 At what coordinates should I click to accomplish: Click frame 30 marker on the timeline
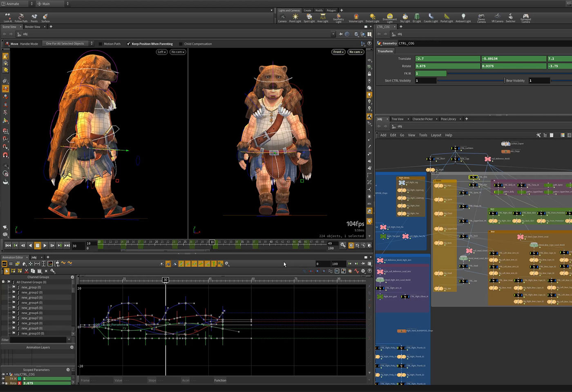pyautogui.click(x=212, y=242)
